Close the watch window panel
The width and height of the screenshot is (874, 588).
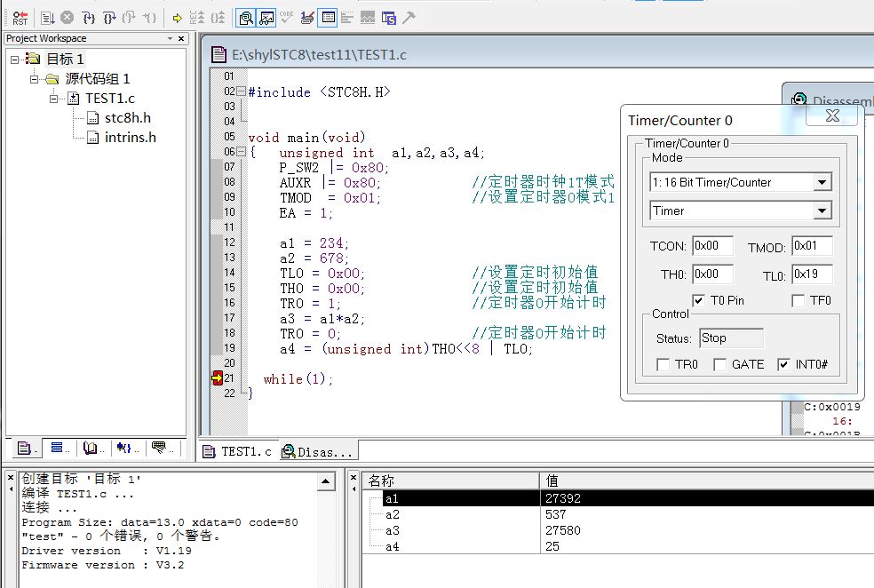[x=353, y=478]
